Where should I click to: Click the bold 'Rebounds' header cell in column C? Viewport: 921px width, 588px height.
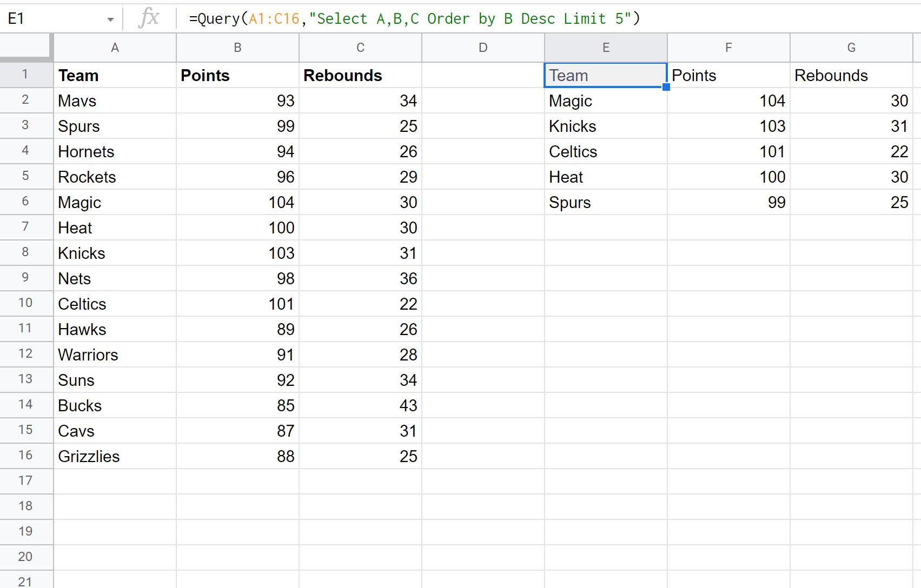(x=361, y=75)
